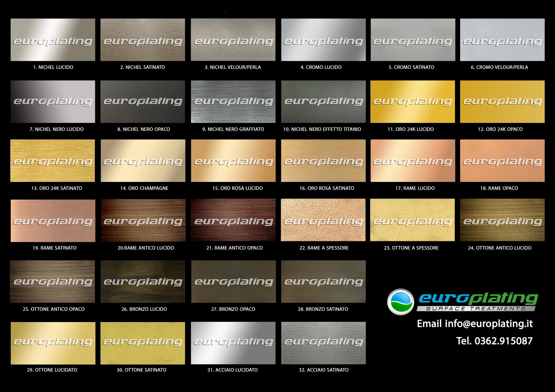555x392 pixels.
Task: Pick the Rame Antico Opaco sample
Action: [x=233, y=220]
